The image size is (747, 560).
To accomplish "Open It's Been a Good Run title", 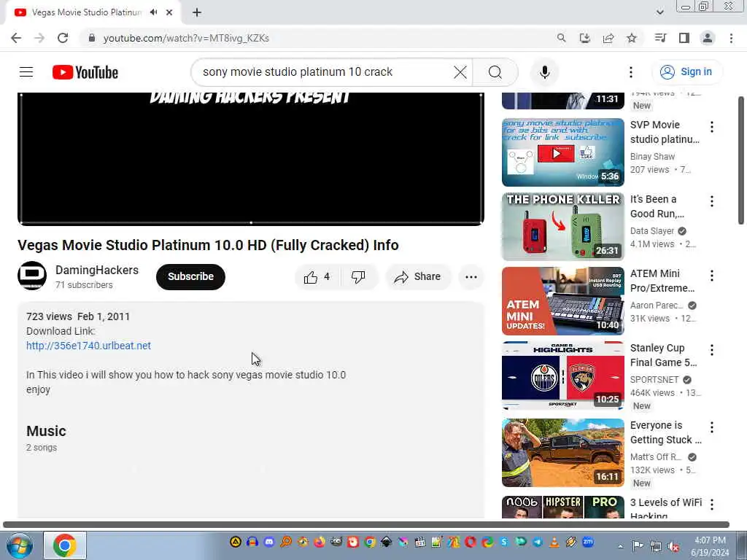I will coord(657,206).
